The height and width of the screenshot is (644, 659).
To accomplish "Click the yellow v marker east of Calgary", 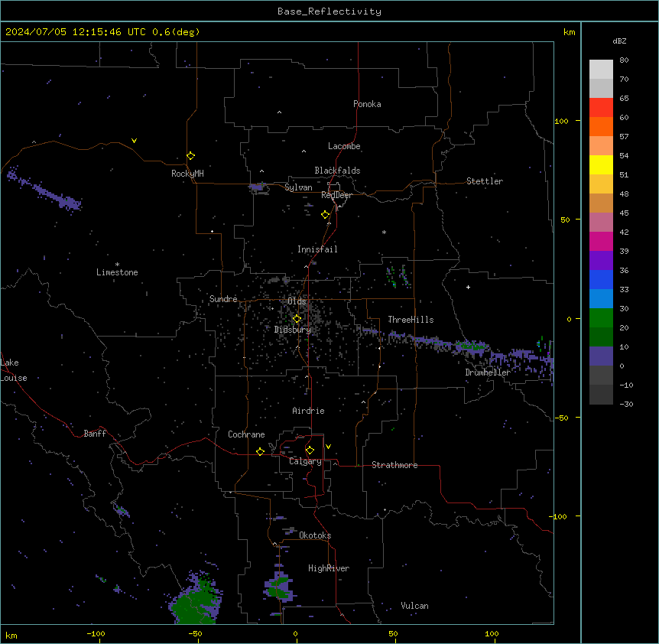I will (328, 447).
